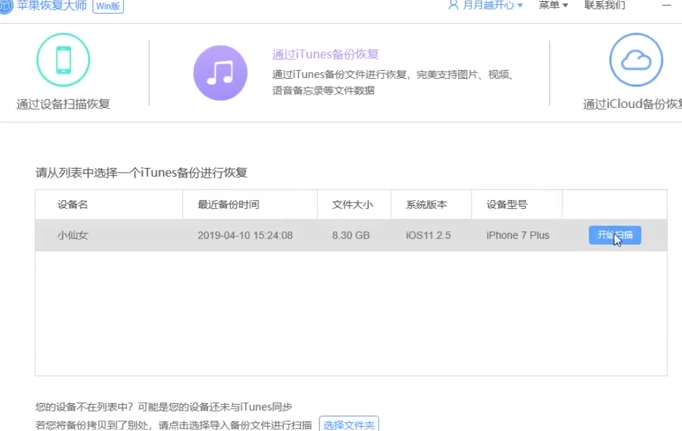The image size is (682, 431).
Task: Open 联系我们 in the title bar
Action: 605,5
